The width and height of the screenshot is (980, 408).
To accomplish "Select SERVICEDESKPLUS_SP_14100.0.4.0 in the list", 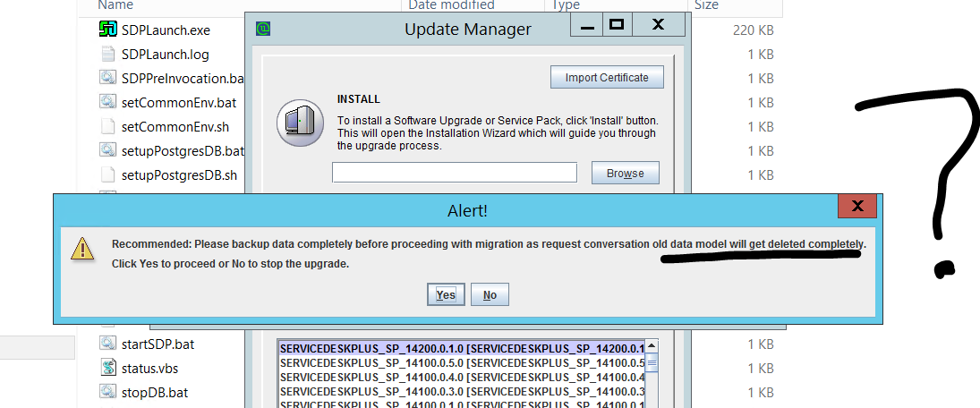I will coord(462,378).
